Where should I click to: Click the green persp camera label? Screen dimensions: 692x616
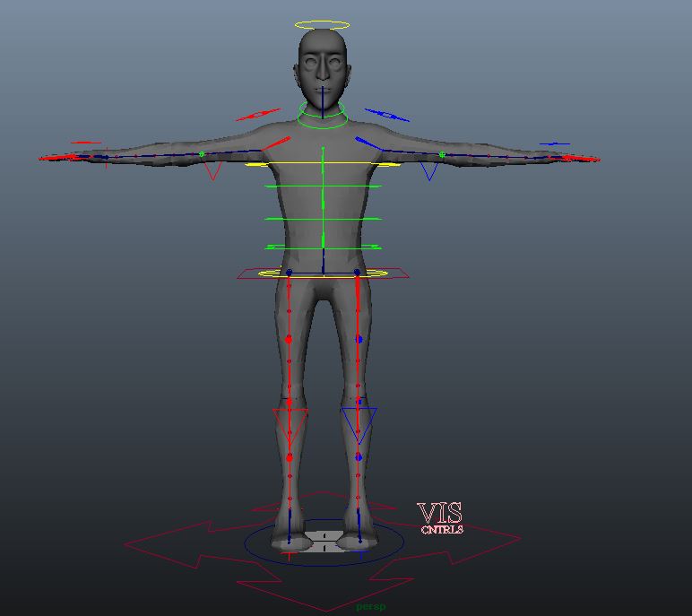point(370,607)
